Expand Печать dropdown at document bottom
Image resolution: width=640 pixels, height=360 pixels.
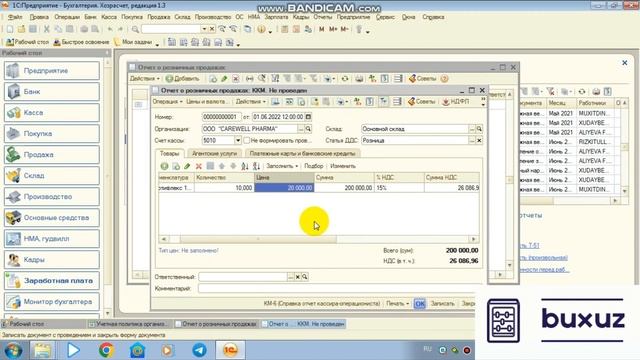[x=398, y=304]
